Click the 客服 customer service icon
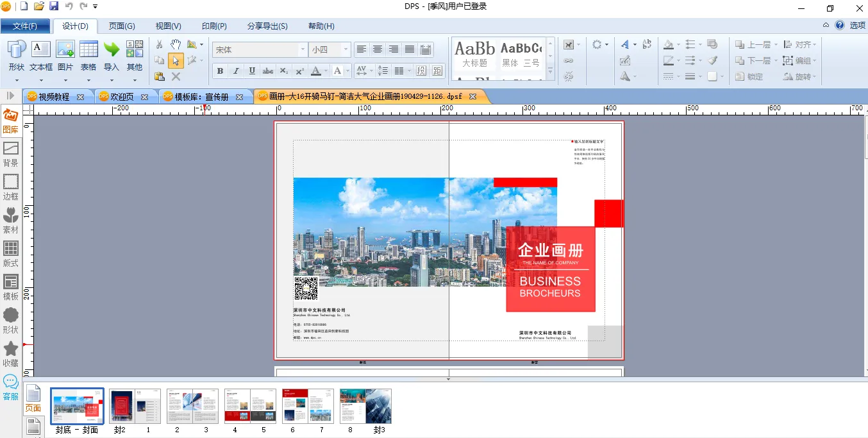This screenshot has width=868, height=438. pyautogui.click(x=11, y=387)
